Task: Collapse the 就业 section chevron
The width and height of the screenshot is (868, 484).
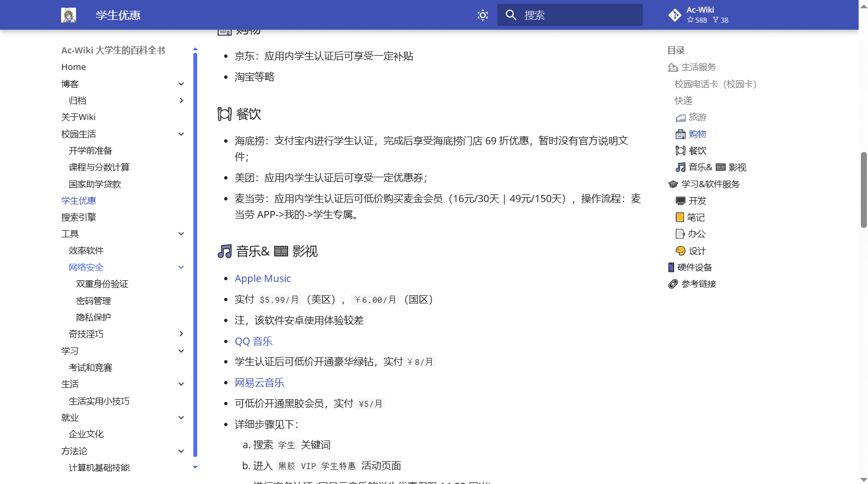Action: (181, 417)
